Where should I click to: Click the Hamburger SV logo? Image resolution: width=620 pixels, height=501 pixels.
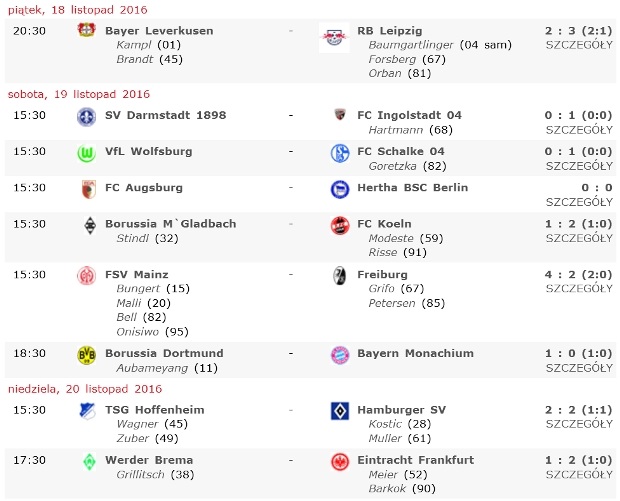coord(339,411)
